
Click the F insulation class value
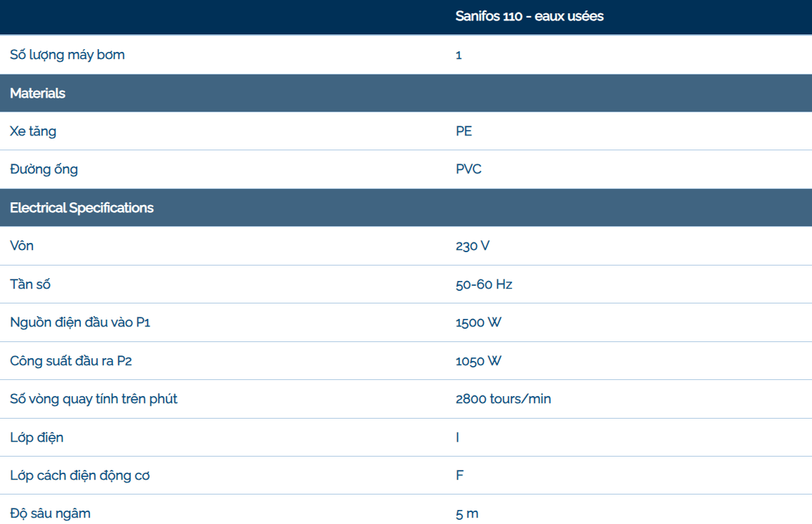coord(459,476)
